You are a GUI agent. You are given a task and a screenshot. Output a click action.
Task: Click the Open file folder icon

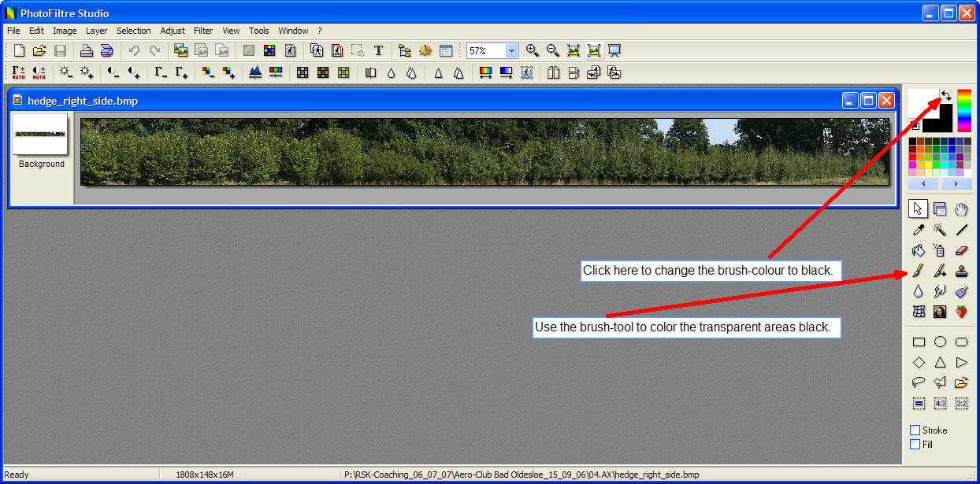pos(39,50)
